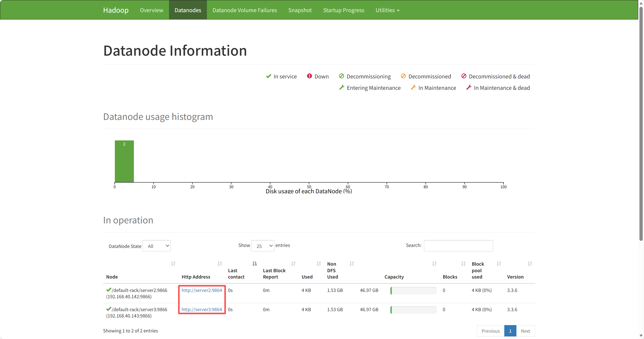Viewport: 644px width, 339px height.
Task: Click the green Decommissioning legend icon
Action: pyautogui.click(x=341, y=76)
